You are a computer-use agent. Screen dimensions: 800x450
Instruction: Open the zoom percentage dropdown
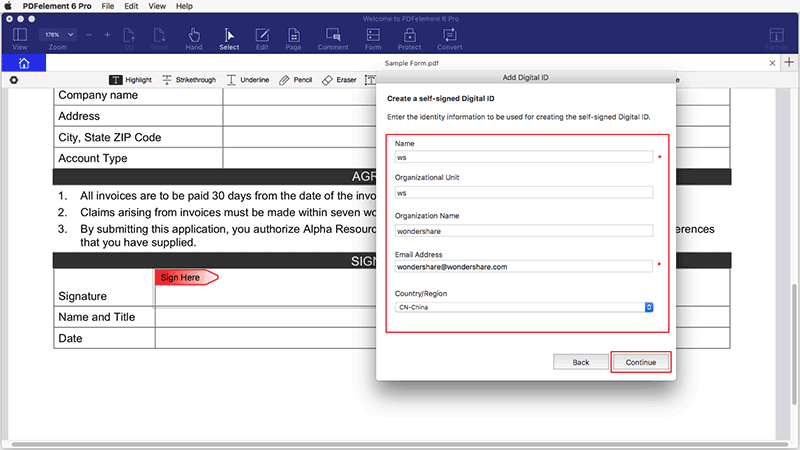tap(58, 35)
